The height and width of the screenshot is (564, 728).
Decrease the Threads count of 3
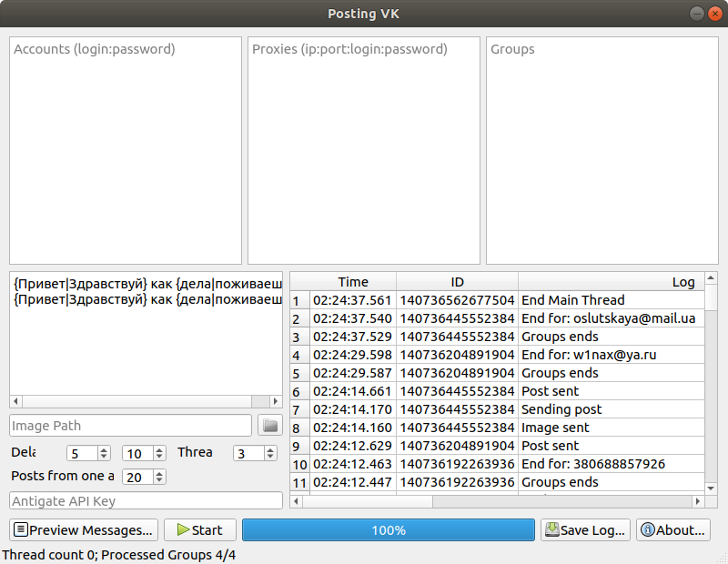270,457
